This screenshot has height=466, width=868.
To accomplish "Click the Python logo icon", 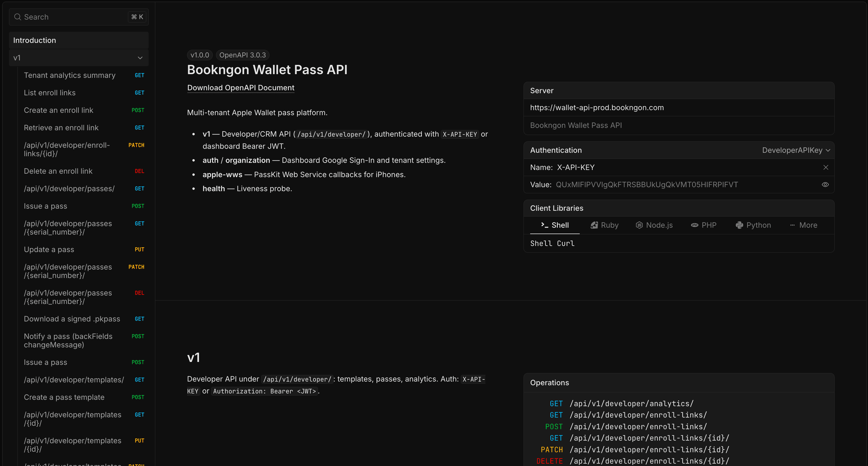I will 739,225.
